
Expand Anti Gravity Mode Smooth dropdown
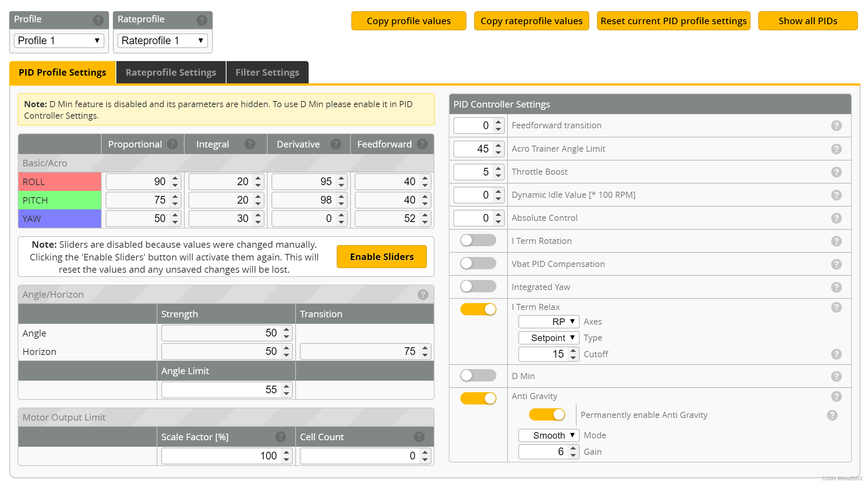548,435
